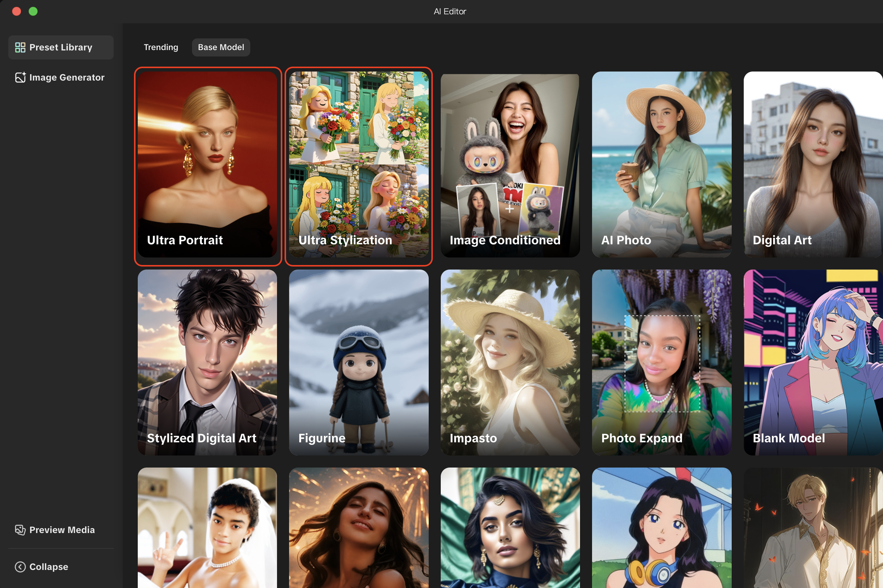Click the Collapse chevron icon

pyautogui.click(x=20, y=567)
